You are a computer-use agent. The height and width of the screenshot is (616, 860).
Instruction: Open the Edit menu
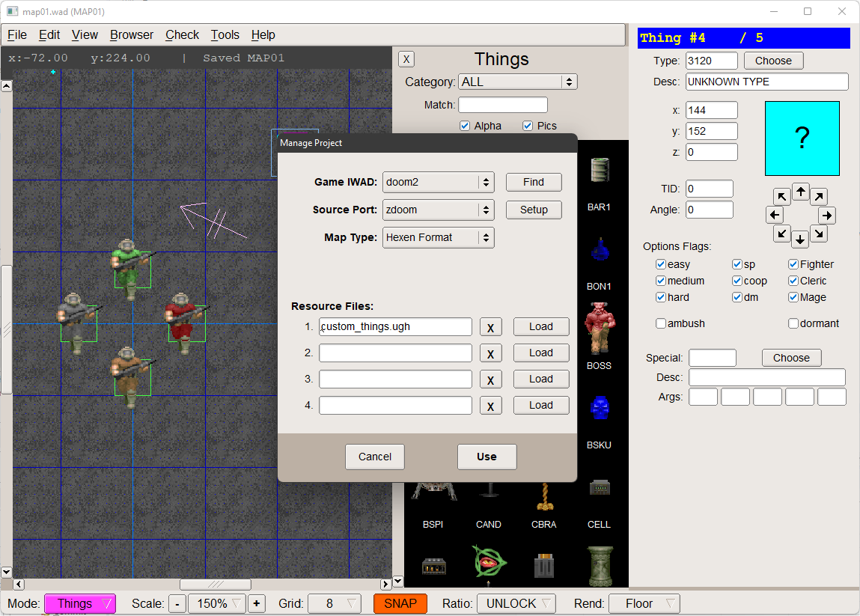click(x=49, y=35)
